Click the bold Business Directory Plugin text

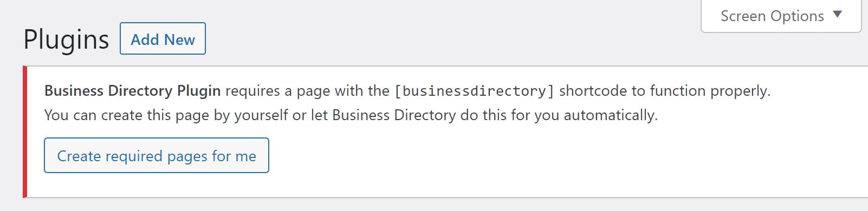pyautogui.click(x=132, y=91)
